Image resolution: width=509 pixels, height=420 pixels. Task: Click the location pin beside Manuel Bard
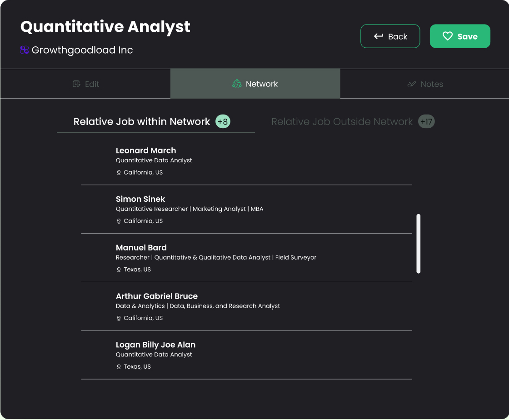point(119,269)
